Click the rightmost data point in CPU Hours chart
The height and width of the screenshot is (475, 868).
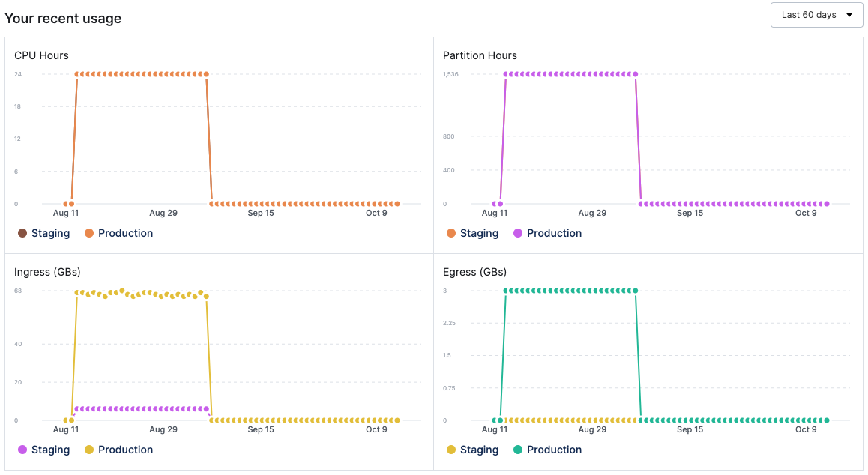pyautogui.click(x=397, y=203)
